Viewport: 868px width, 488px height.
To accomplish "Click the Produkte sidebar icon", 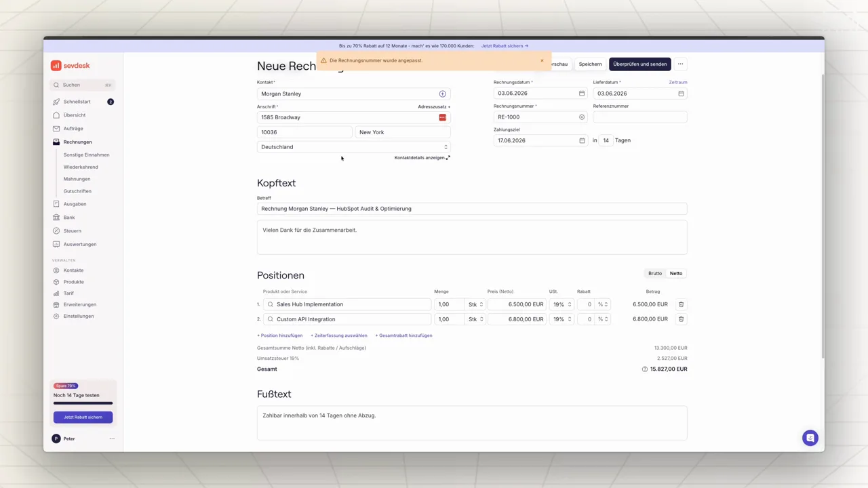I will click(56, 282).
